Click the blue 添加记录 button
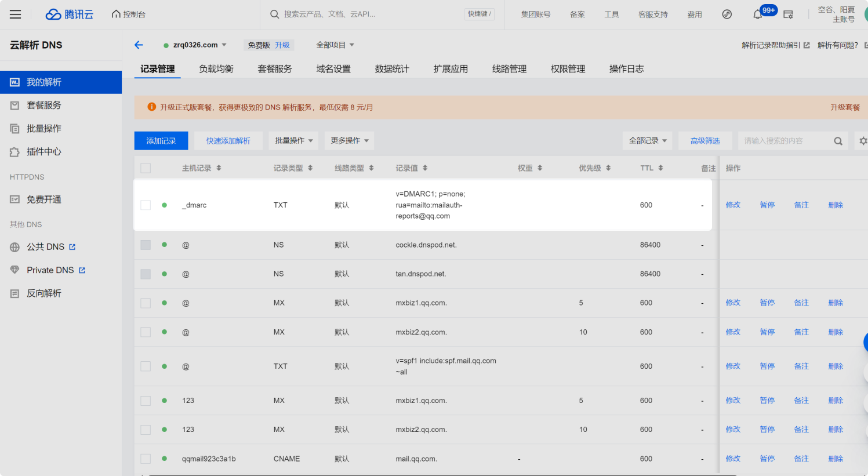 (161, 141)
